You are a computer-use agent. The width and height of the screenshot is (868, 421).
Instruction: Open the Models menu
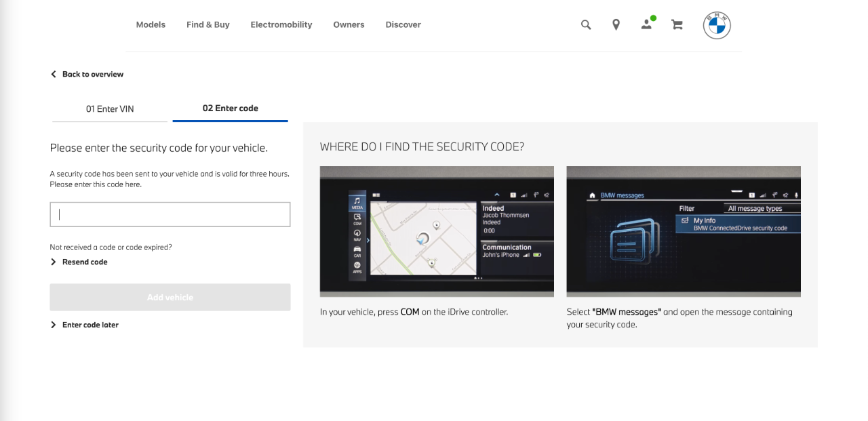151,24
